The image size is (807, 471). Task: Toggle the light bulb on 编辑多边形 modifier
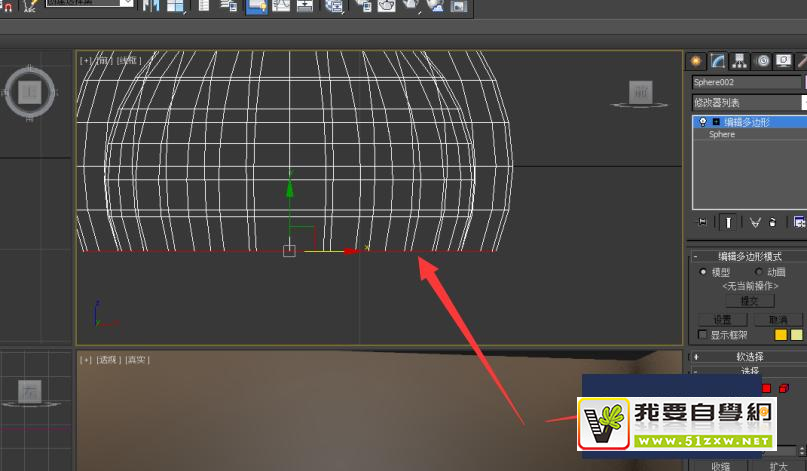(703, 122)
